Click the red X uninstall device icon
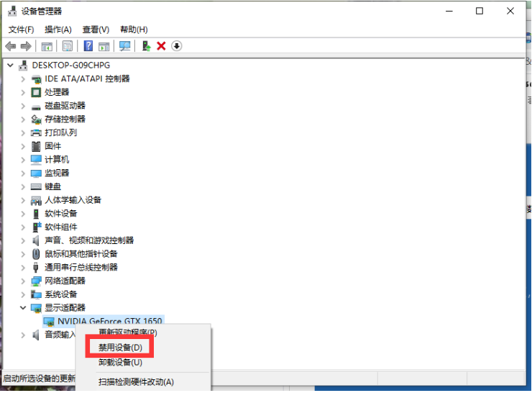The image size is (532, 393). [x=161, y=46]
